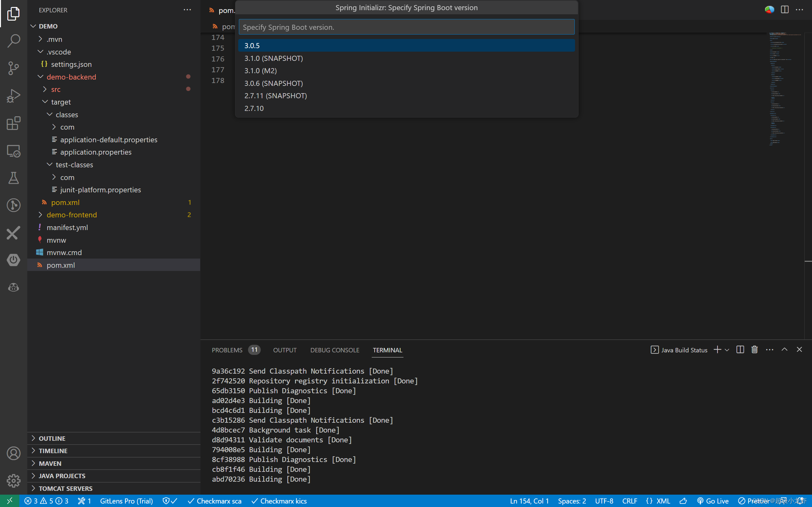
Task: Focus the Spring Boot version input field
Action: (x=406, y=27)
